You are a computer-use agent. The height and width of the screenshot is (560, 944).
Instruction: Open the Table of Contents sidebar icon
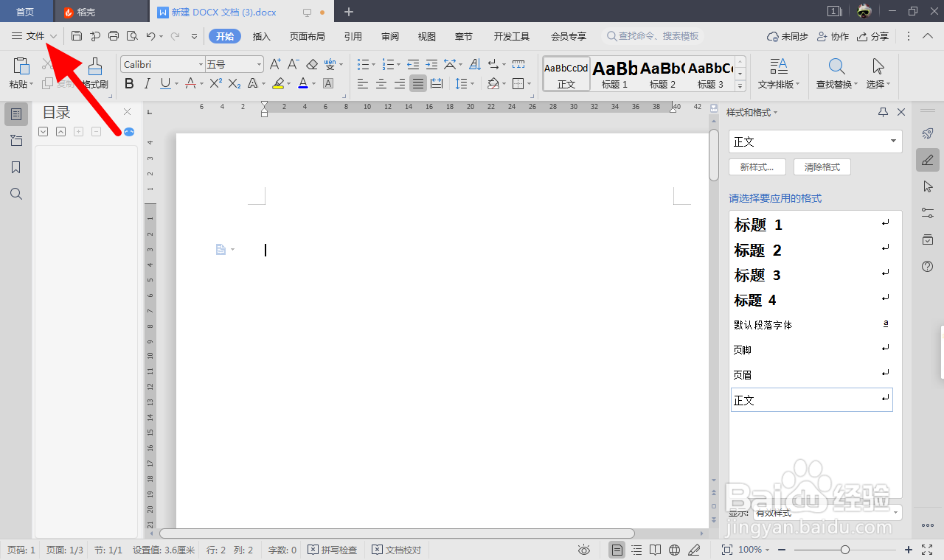(x=16, y=114)
